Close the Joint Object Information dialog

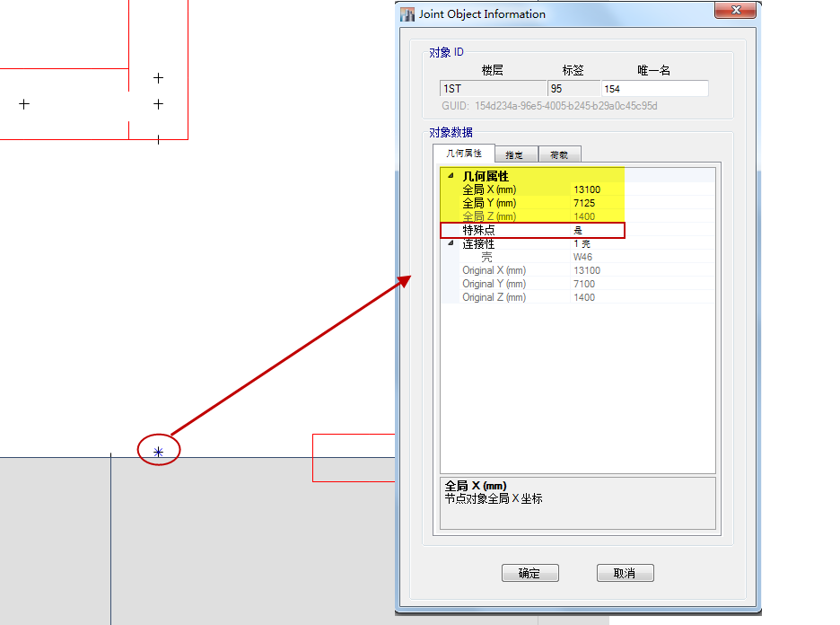(736, 11)
